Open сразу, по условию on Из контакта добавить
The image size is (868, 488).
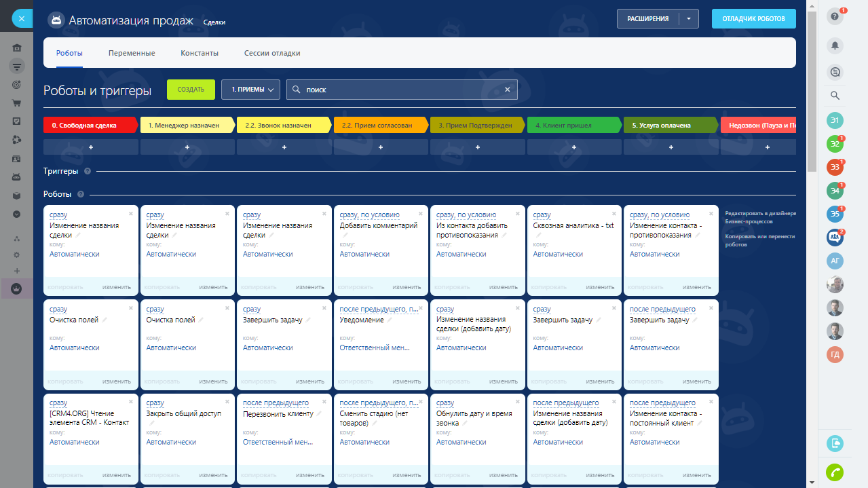click(x=466, y=215)
